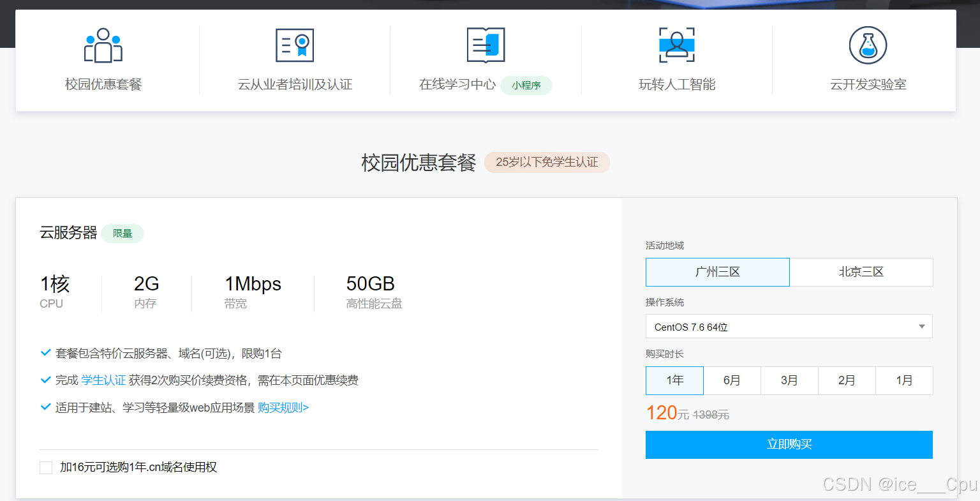
Task: Click the checkmark beside 套餐包含特价云服务器
Action: coord(45,352)
